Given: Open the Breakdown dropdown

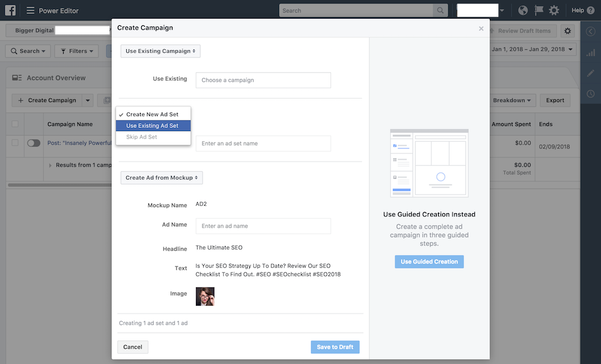Looking at the screenshot, I should coord(512,100).
